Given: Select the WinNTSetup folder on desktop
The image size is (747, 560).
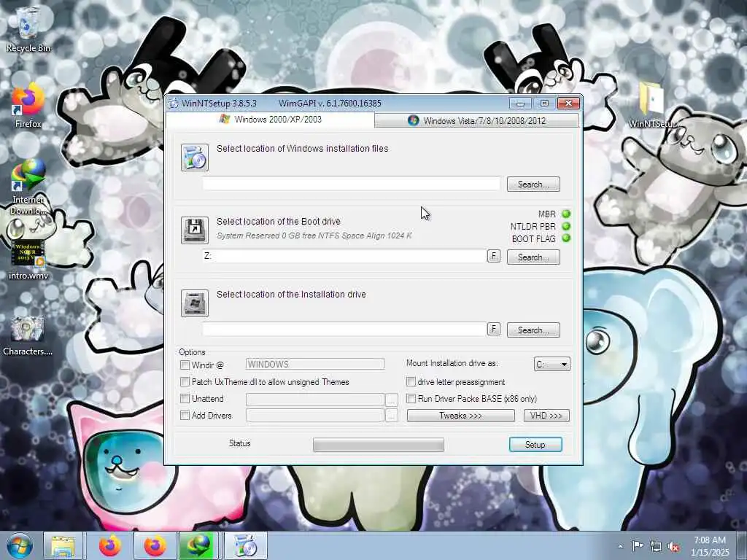Looking at the screenshot, I should pos(653,105).
